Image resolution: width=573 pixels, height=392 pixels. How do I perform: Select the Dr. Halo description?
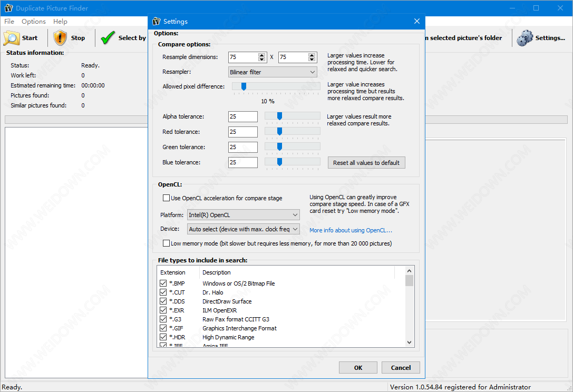(212, 292)
